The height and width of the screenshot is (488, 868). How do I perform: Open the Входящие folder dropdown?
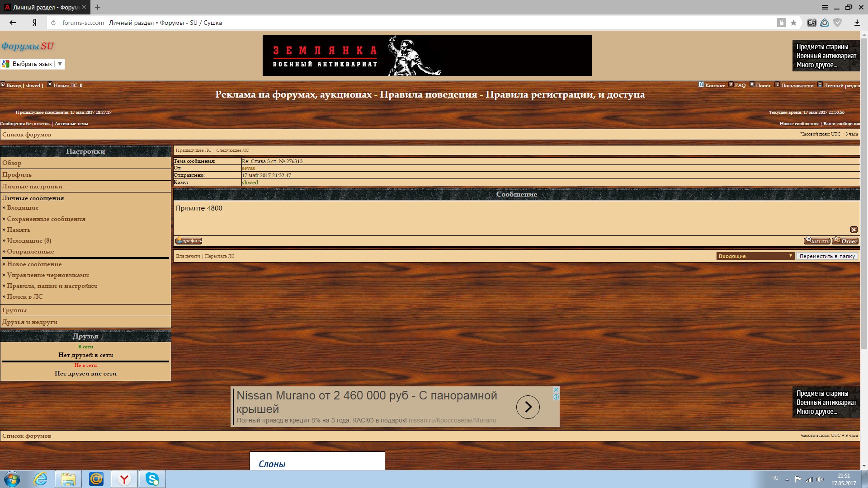pyautogui.click(x=755, y=256)
